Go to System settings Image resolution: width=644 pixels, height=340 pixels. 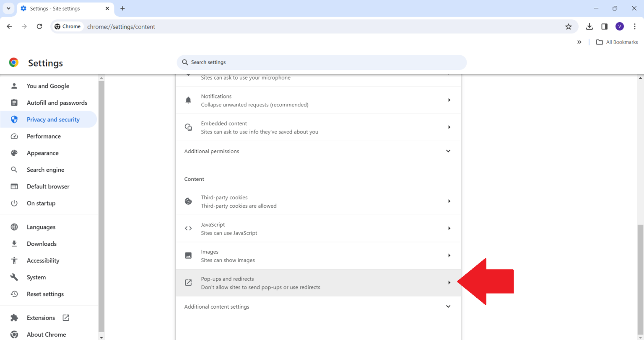pos(36,277)
